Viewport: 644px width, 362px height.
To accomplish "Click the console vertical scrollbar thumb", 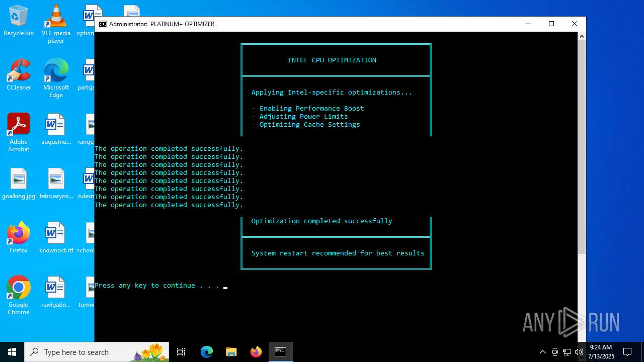I will click(x=582, y=147).
